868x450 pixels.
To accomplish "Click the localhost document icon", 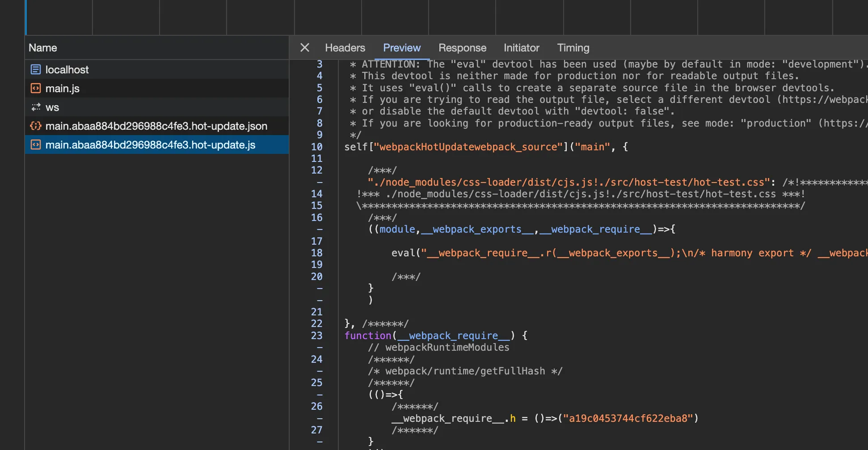I will click(36, 69).
